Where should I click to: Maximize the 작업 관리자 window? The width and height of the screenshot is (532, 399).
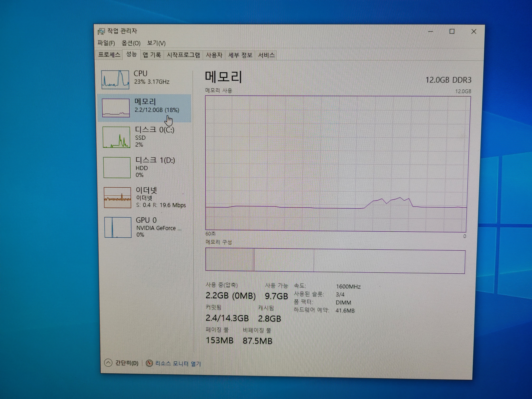(452, 32)
